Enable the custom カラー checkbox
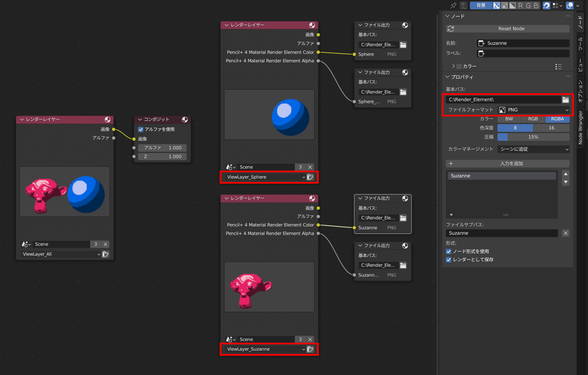Viewport: 588px width, 375px height. tap(459, 66)
